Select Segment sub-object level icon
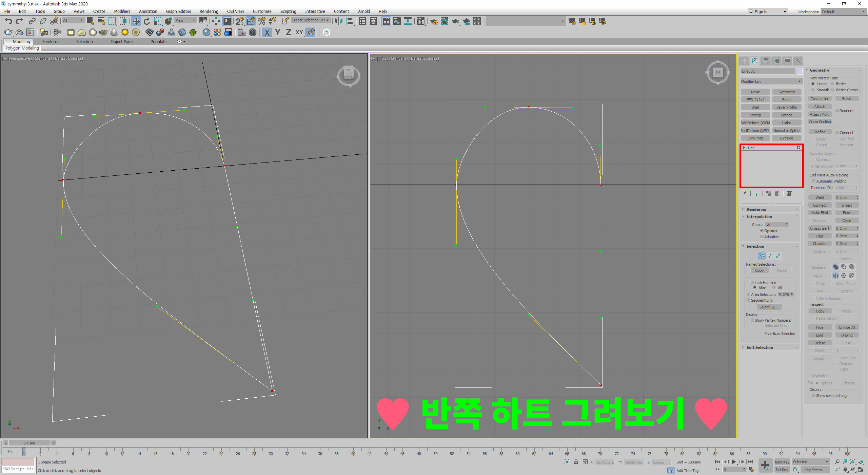 pos(770,256)
